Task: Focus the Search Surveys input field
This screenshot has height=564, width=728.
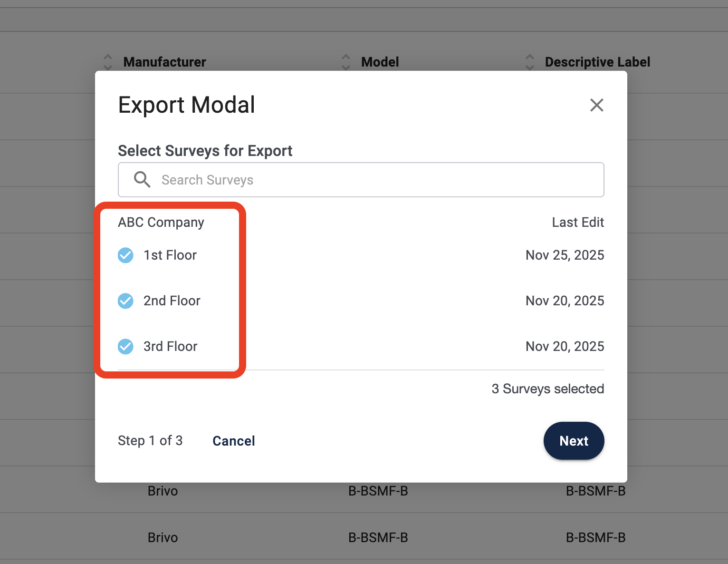Action: point(361,180)
